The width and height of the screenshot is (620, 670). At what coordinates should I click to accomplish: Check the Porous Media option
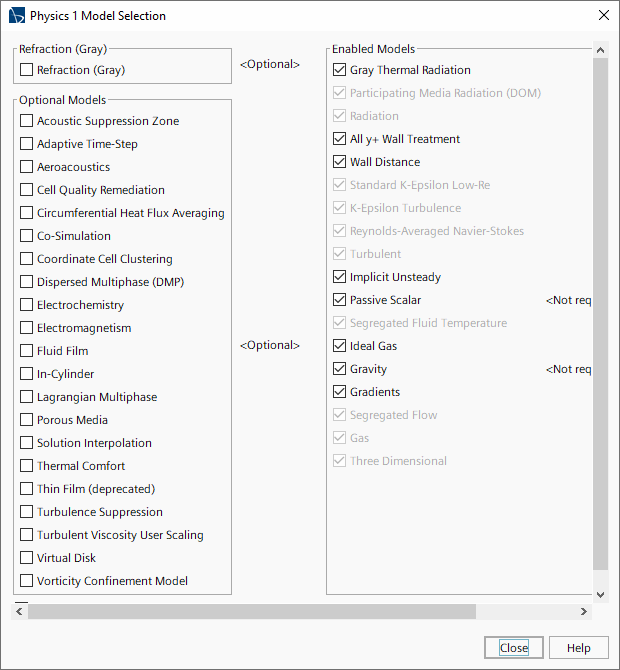point(27,420)
